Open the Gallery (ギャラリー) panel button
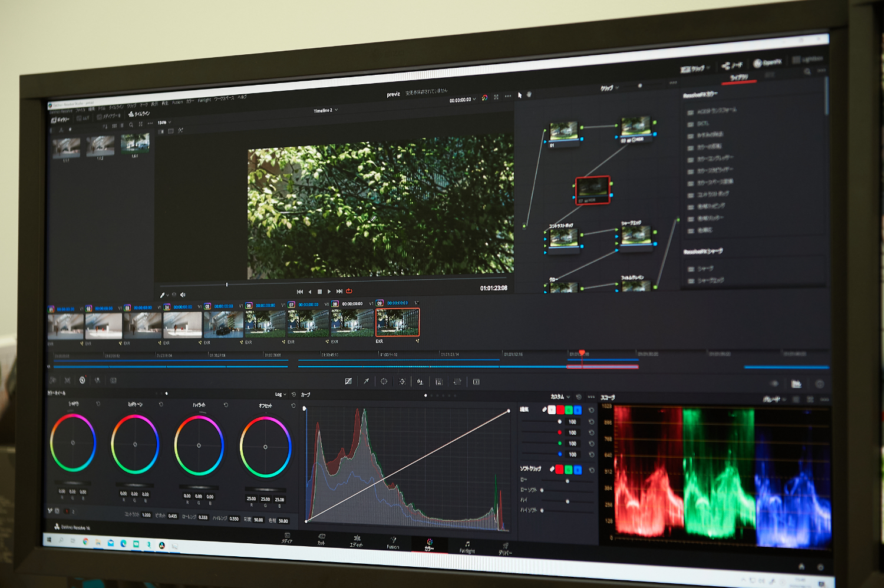 [x=60, y=120]
